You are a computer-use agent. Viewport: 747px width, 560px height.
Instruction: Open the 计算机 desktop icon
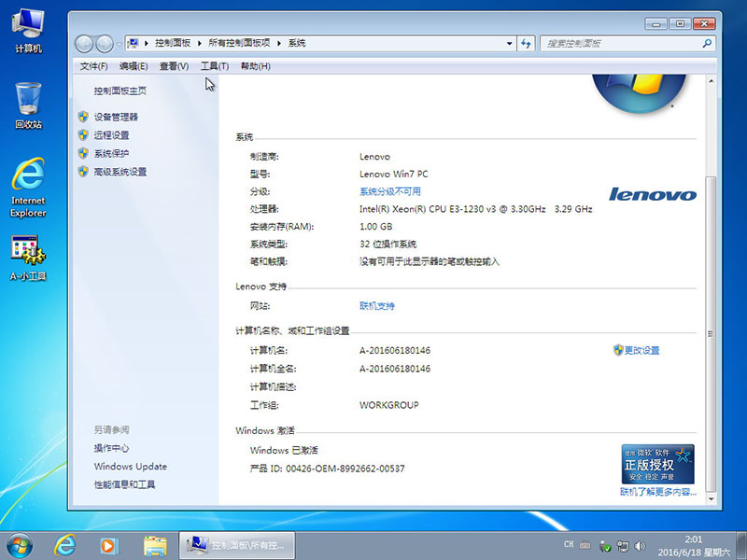tap(28, 31)
